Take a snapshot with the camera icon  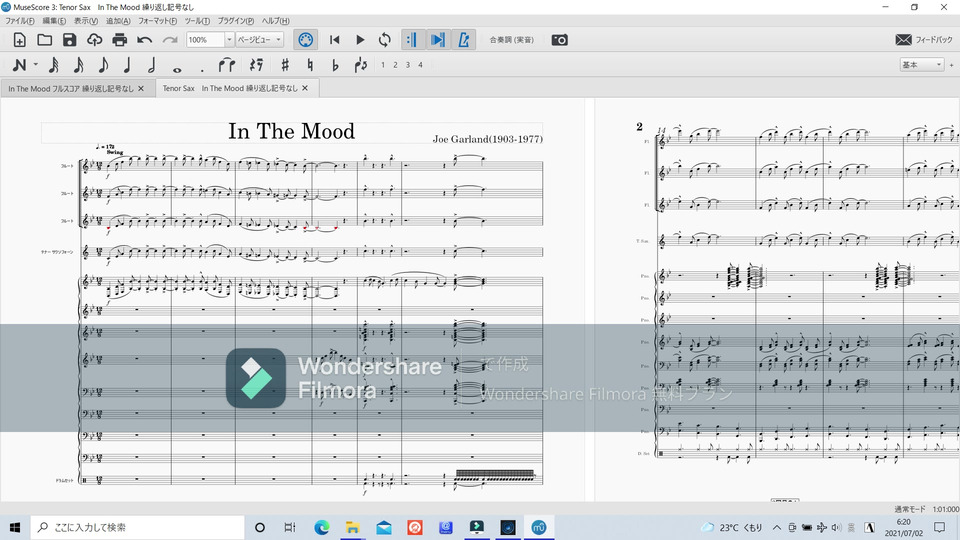click(x=560, y=40)
